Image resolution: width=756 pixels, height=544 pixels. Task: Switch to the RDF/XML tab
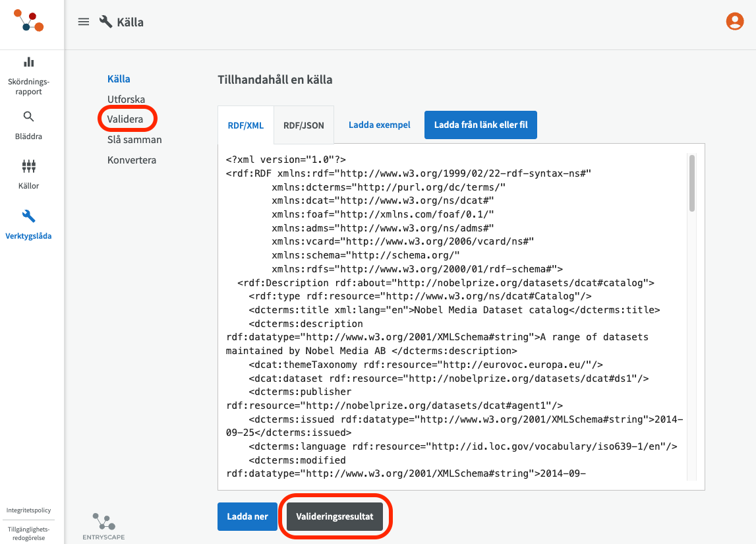point(245,125)
